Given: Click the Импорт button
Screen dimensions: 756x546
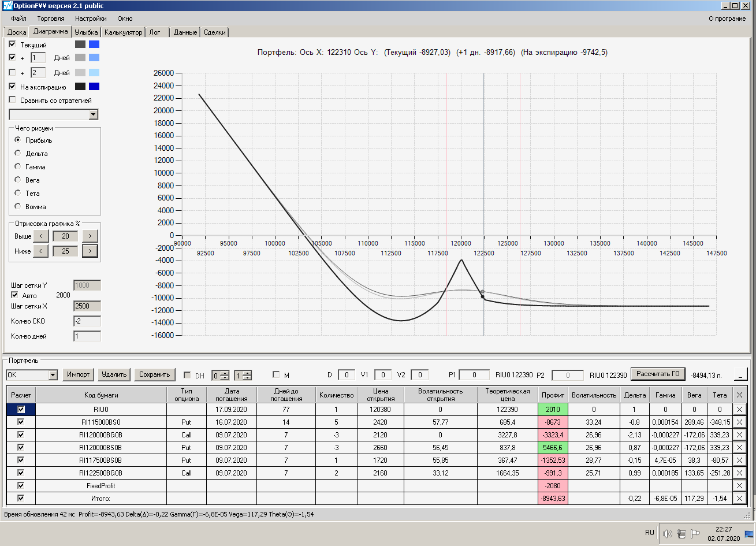Looking at the screenshot, I should (x=79, y=374).
